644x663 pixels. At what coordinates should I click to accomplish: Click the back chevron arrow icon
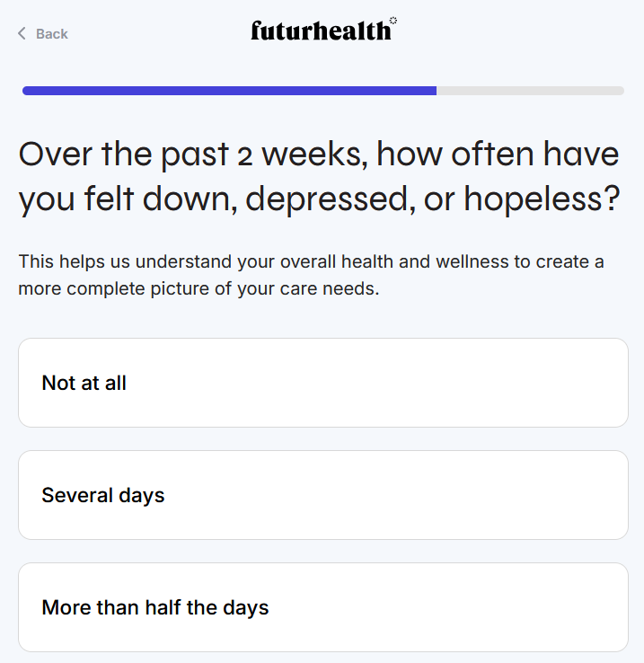click(22, 33)
